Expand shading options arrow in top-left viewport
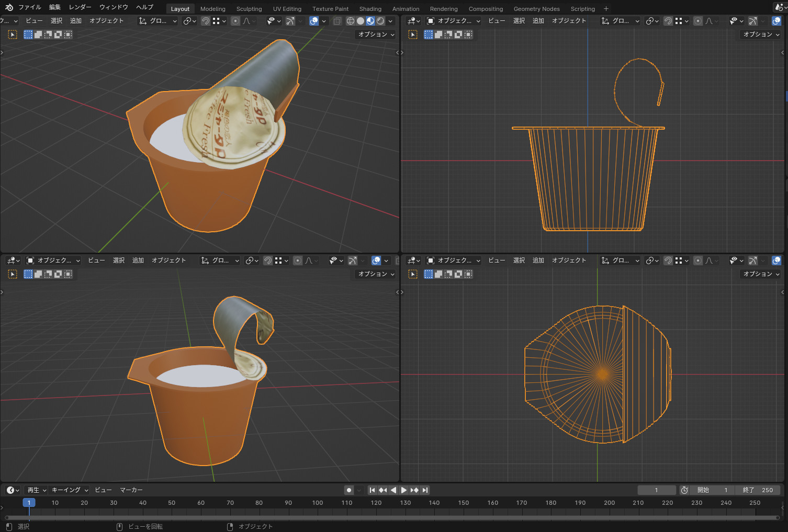This screenshot has height=532, width=788. click(x=390, y=21)
